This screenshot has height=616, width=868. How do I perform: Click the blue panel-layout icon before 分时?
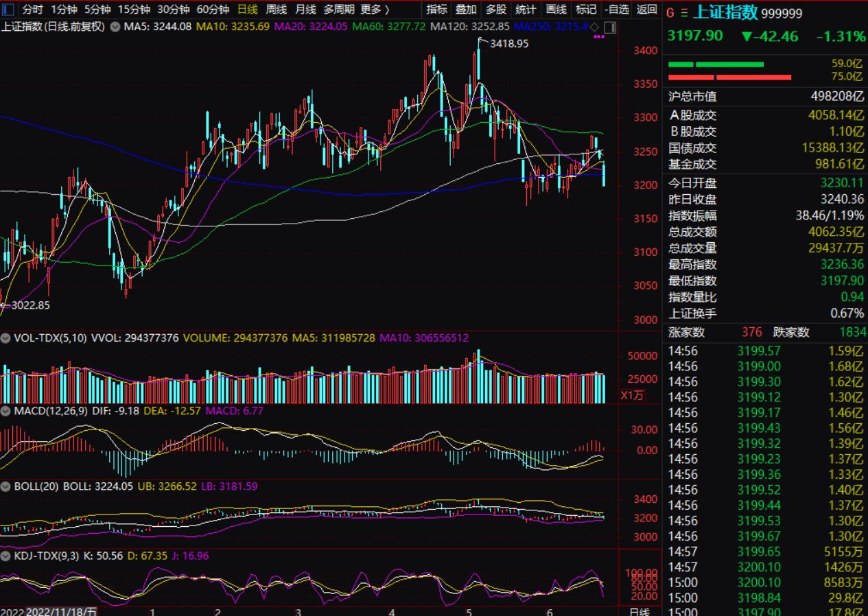point(8,10)
